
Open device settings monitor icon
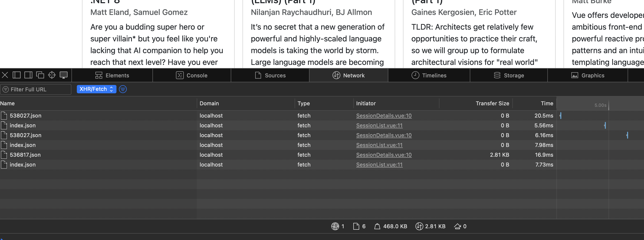(x=64, y=75)
